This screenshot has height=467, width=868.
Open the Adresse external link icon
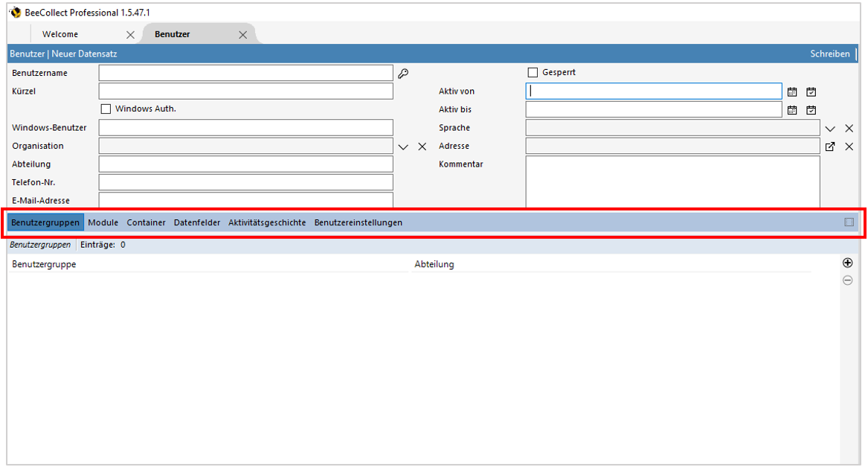click(830, 146)
